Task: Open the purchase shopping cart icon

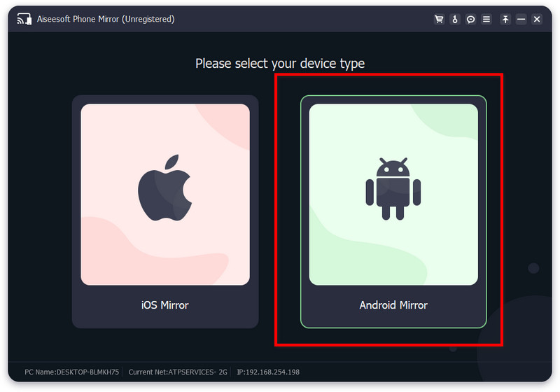Action: tap(439, 20)
